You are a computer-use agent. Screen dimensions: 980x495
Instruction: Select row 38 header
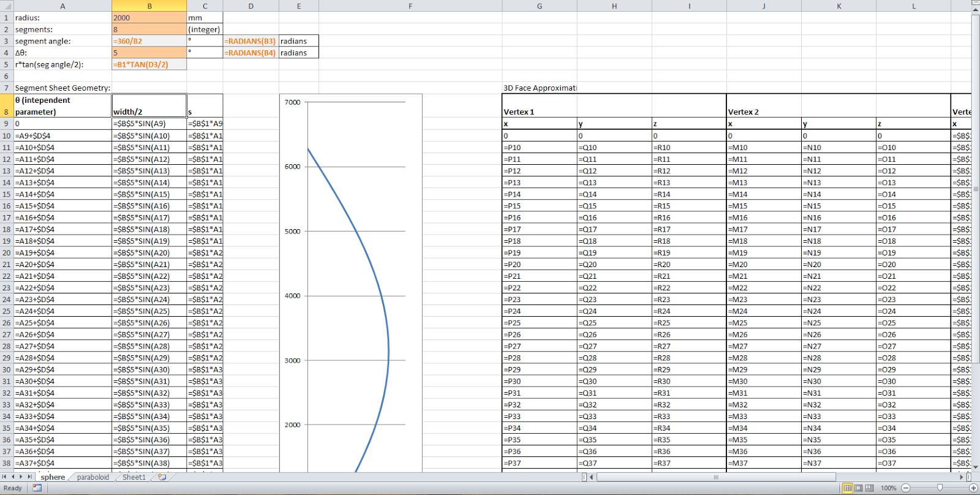click(x=6, y=463)
